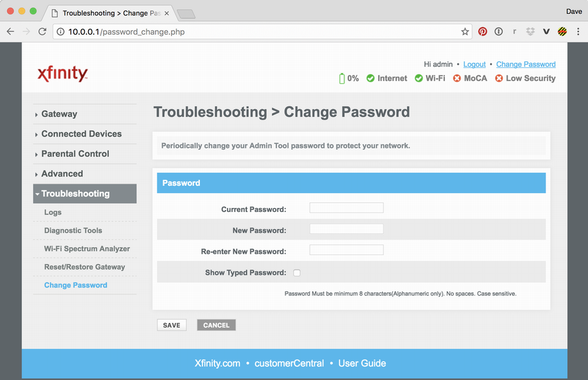Screen dimensions: 588x380
Task: Bookmark this page with the star icon
Action: 465,32
